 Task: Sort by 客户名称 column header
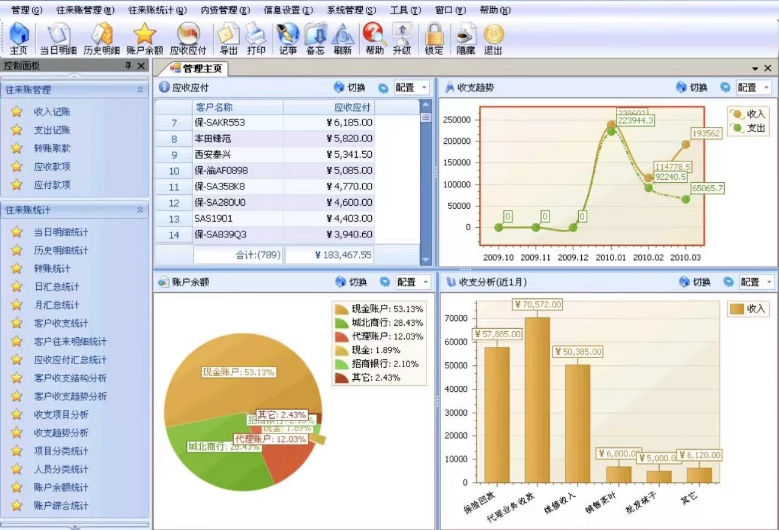point(238,107)
